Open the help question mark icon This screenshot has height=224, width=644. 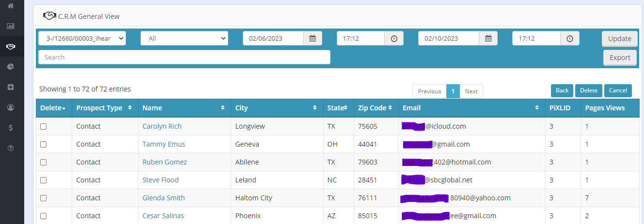point(10,148)
